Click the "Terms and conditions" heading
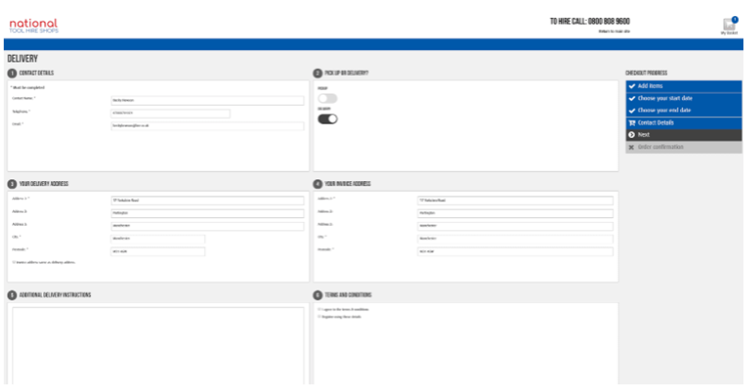The height and width of the screenshot is (390, 751). [348, 295]
